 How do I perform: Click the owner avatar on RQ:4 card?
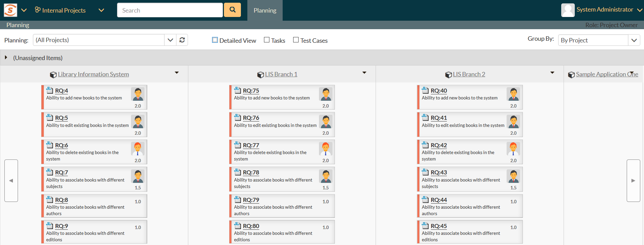[x=138, y=94]
